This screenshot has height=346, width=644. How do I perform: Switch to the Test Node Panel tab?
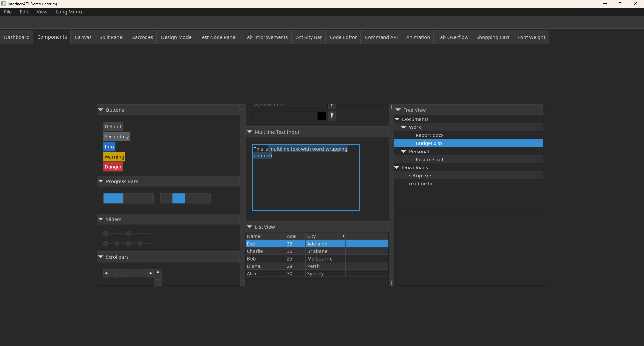point(218,37)
